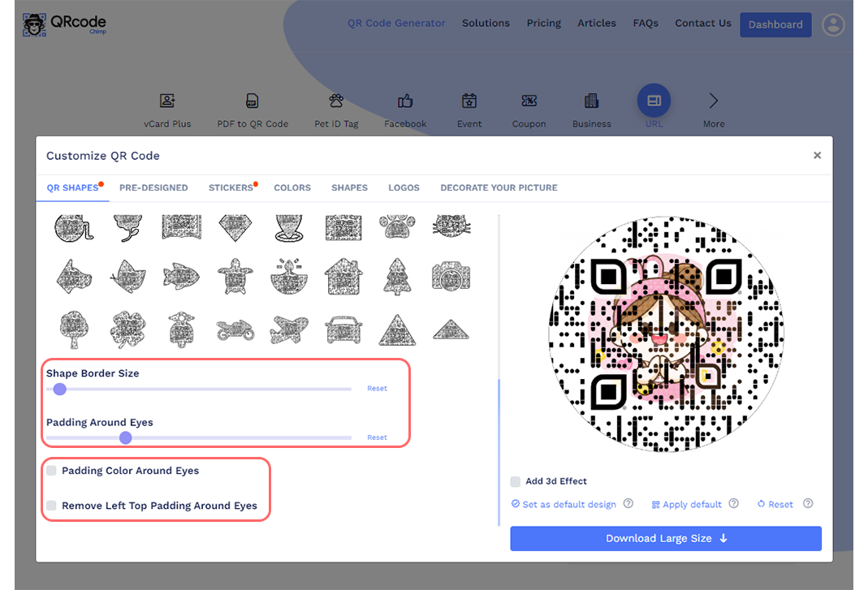
Task: Open the LOGOS tab
Action: pos(404,187)
